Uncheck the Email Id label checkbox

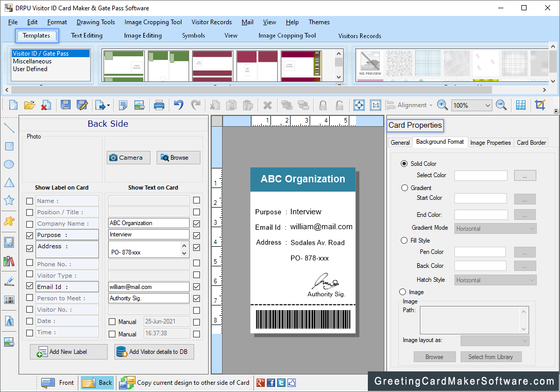[30, 286]
